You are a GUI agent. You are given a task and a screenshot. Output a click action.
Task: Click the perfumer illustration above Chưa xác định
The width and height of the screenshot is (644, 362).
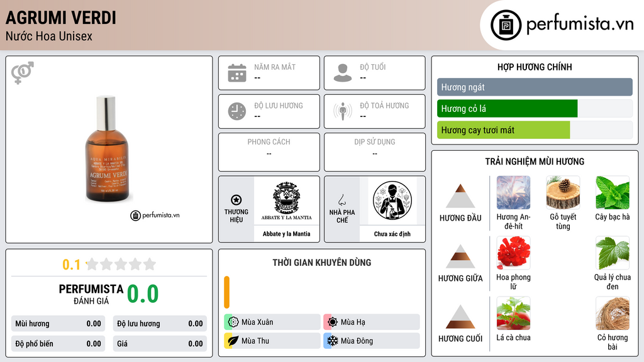[392, 200]
